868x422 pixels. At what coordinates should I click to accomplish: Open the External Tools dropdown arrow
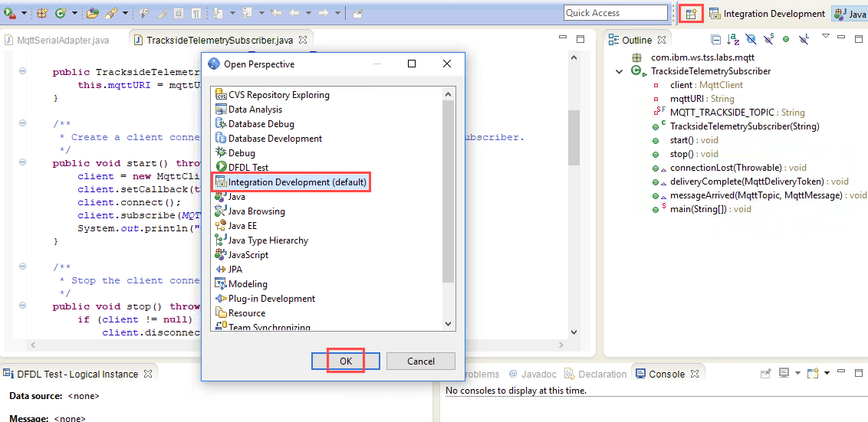(24, 13)
